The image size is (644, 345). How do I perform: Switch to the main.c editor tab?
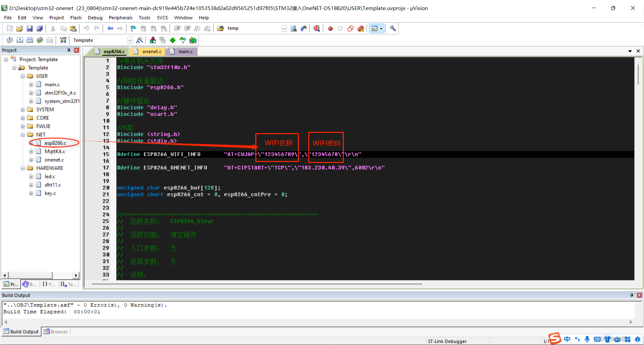(182, 52)
